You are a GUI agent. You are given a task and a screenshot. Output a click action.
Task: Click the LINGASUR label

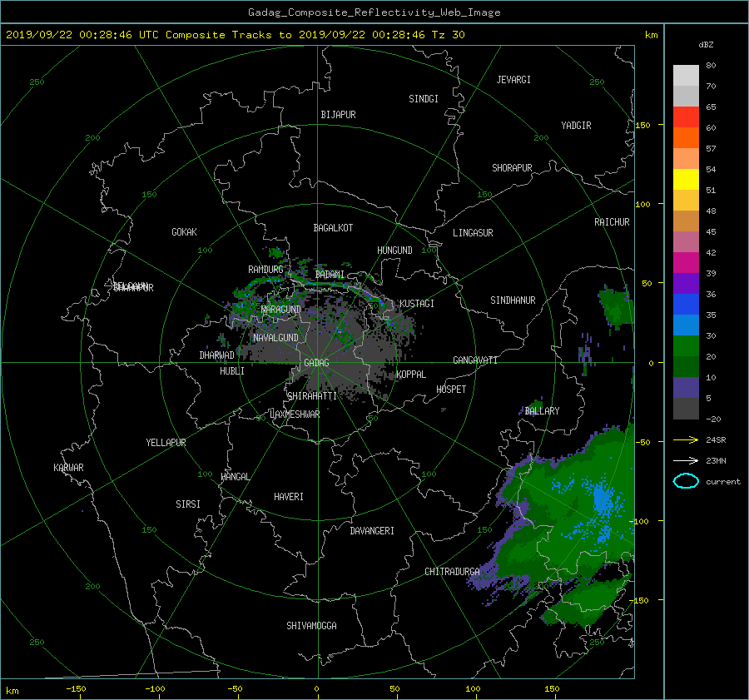point(473,233)
